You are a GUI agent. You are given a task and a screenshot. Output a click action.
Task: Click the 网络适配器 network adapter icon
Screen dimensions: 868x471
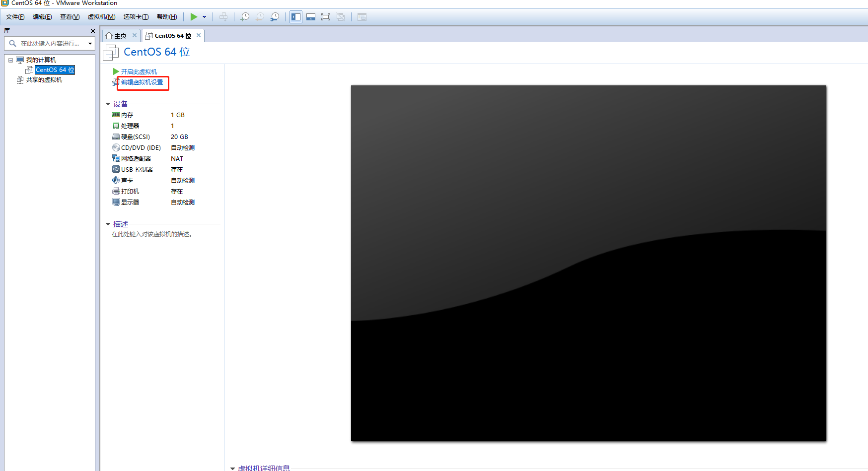(116, 158)
